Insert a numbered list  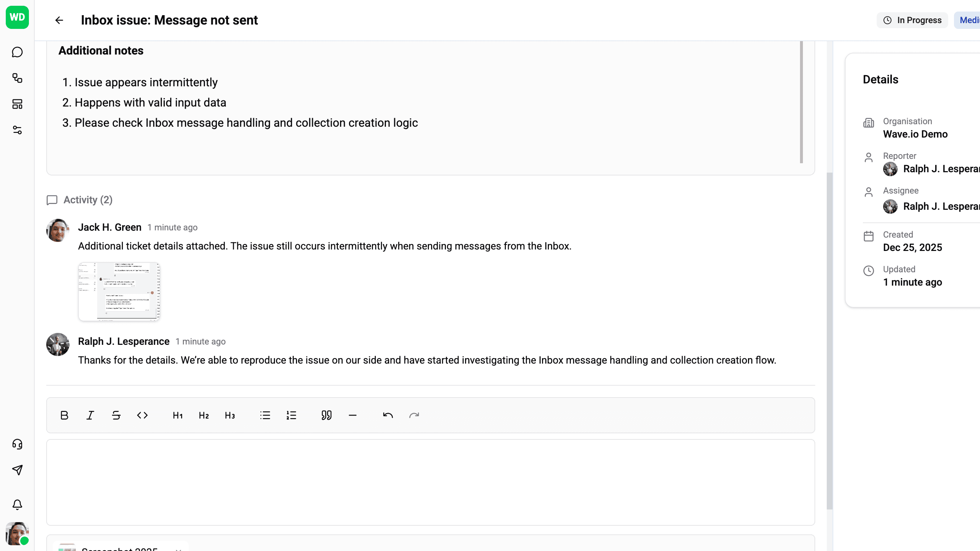tap(291, 415)
